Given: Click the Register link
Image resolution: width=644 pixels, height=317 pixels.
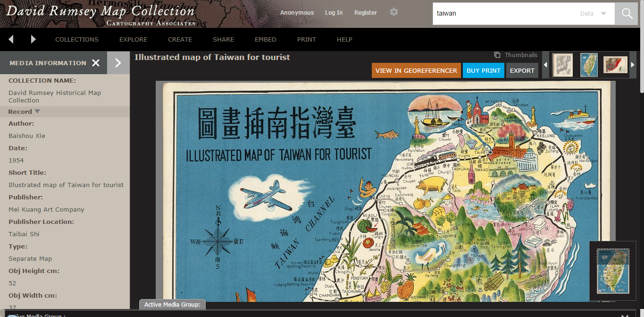Looking at the screenshot, I should (x=366, y=13).
